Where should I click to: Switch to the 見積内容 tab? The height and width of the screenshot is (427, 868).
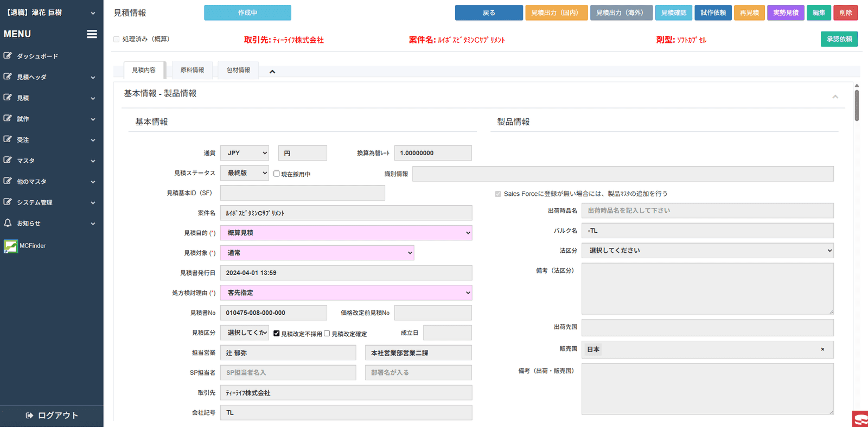144,71
